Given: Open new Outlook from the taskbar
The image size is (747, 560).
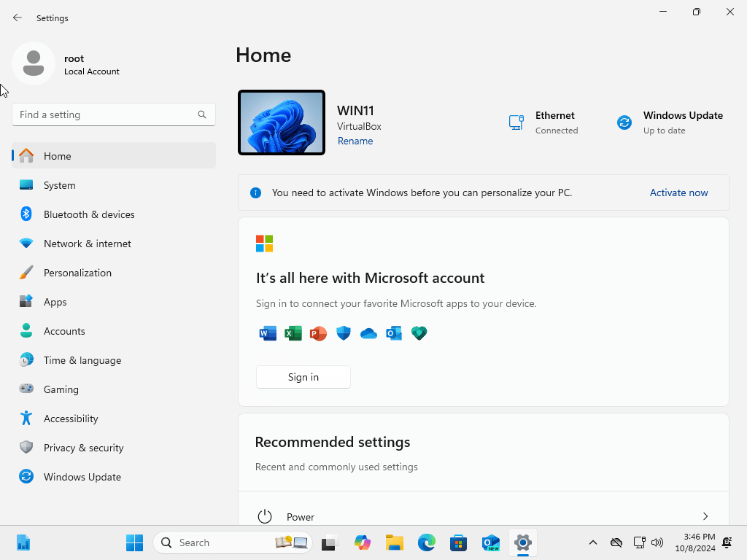Looking at the screenshot, I should point(491,542).
